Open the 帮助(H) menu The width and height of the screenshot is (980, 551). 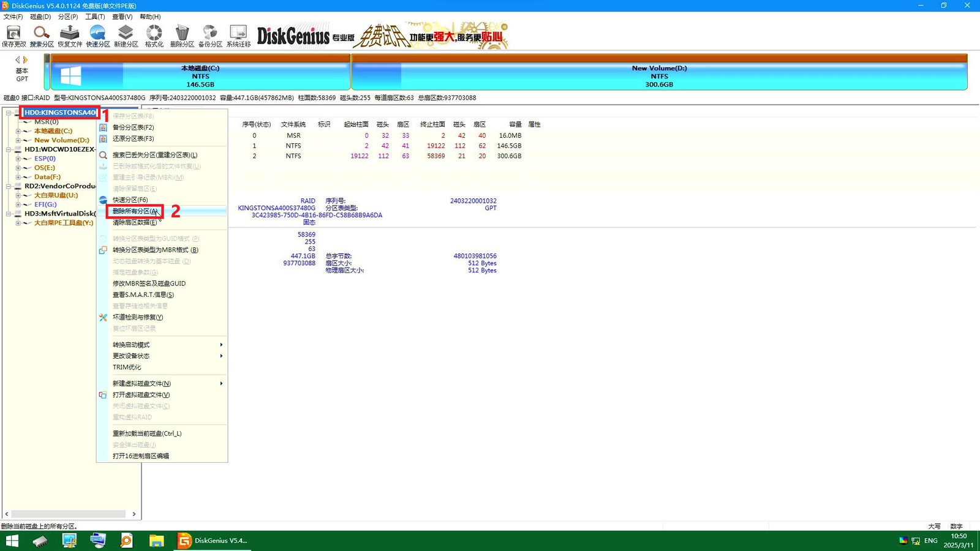point(150,17)
